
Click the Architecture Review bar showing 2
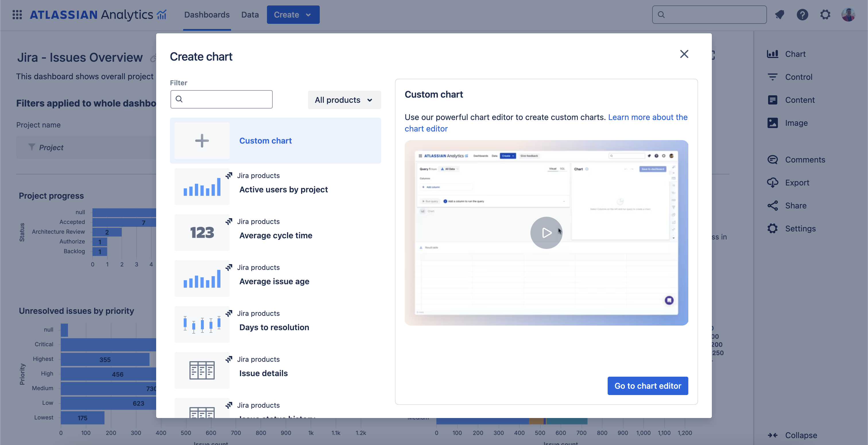click(x=107, y=232)
